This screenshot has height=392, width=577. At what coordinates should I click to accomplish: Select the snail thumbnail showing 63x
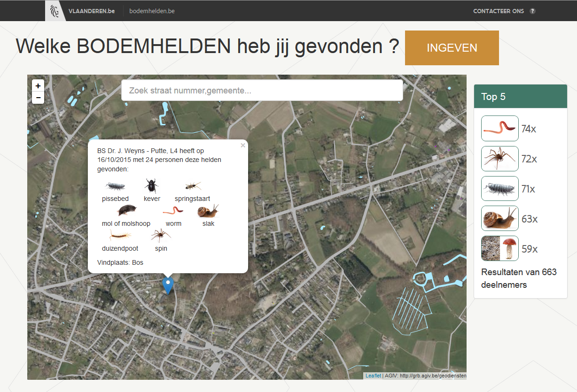[x=499, y=218]
